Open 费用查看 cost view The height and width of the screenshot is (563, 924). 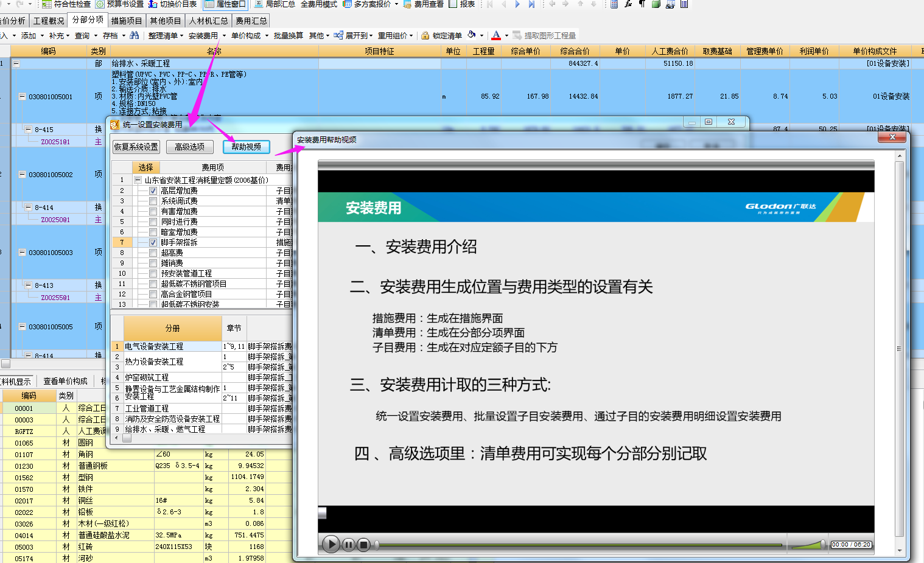coord(424,4)
